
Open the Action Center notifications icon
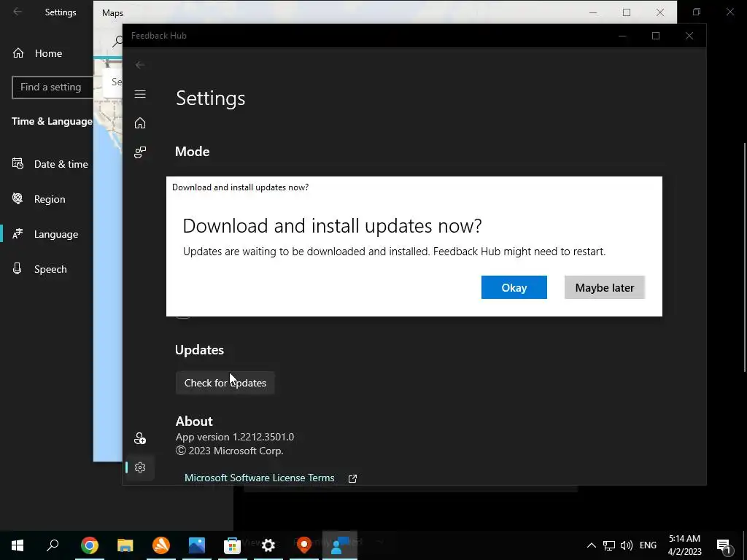(724, 545)
